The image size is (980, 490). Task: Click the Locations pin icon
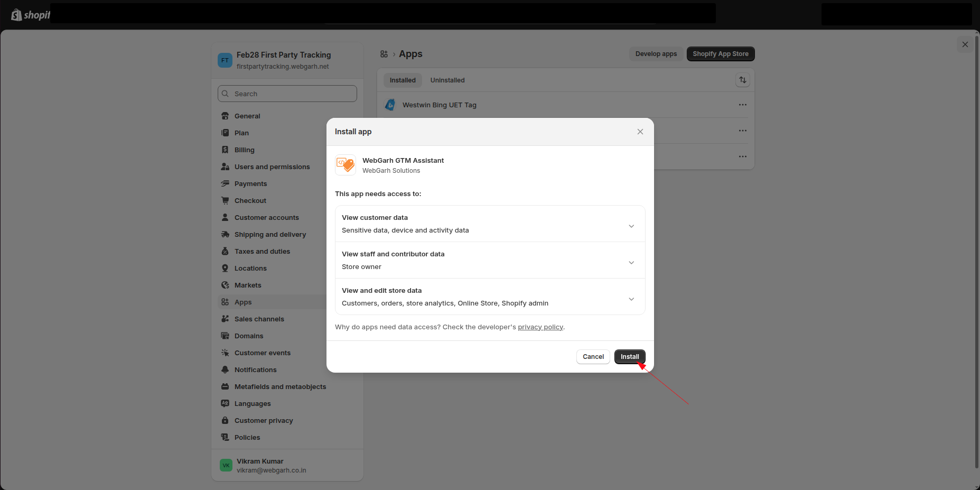[225, 268]
